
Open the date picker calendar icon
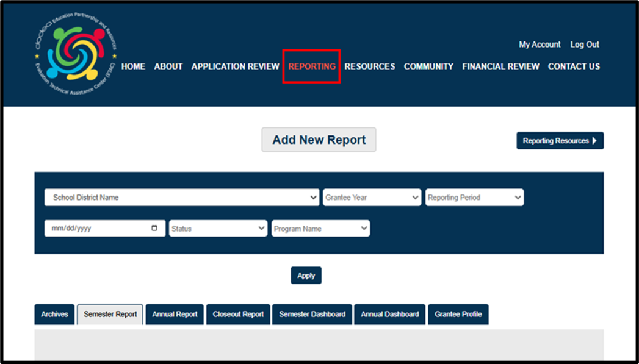click(x=154, y=229)
